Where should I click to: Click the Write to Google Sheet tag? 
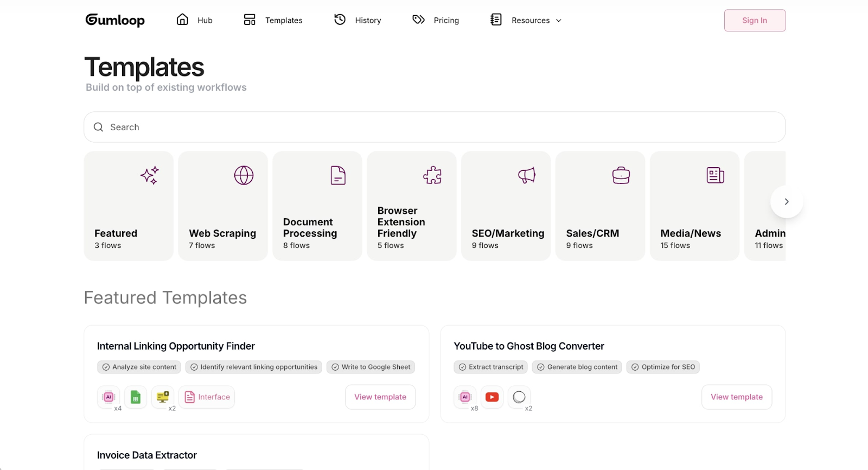tap(371, 367)
